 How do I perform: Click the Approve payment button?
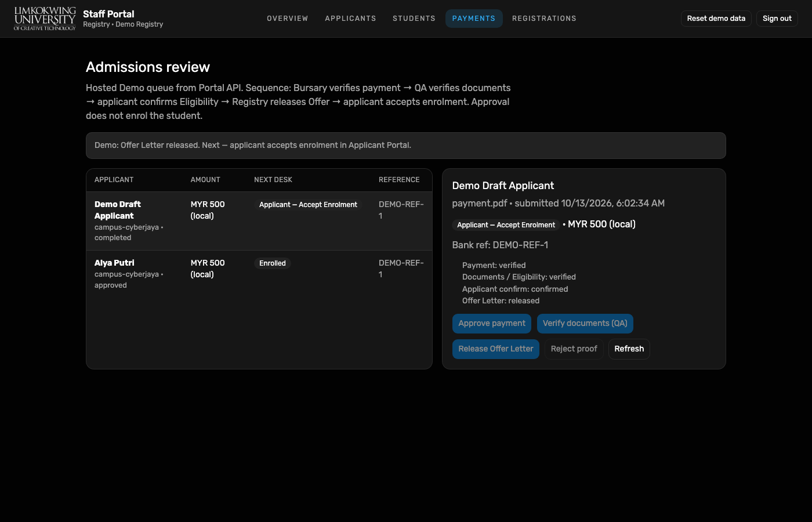[x=492, y=324]
